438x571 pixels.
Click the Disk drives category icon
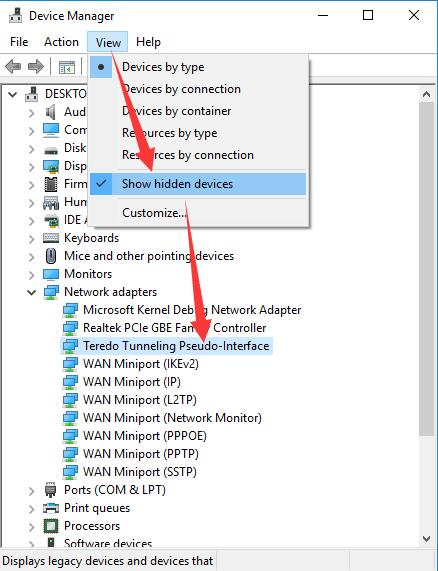(x=51, y=149)
